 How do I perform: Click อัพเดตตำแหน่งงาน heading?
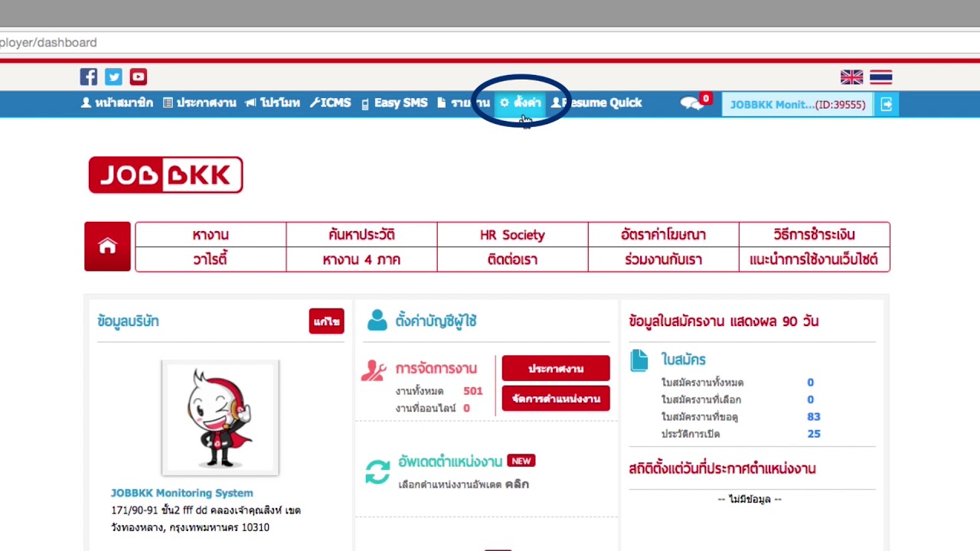450,461
